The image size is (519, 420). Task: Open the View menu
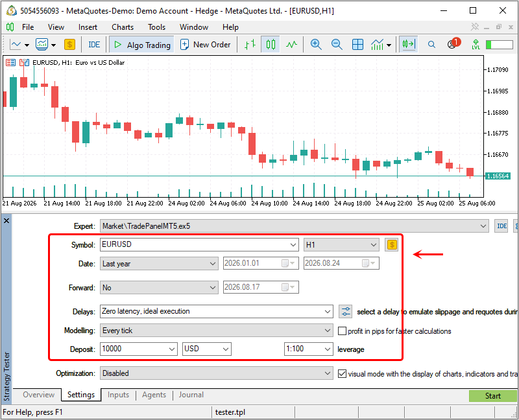pyautogui.click(x=56, y=27)
